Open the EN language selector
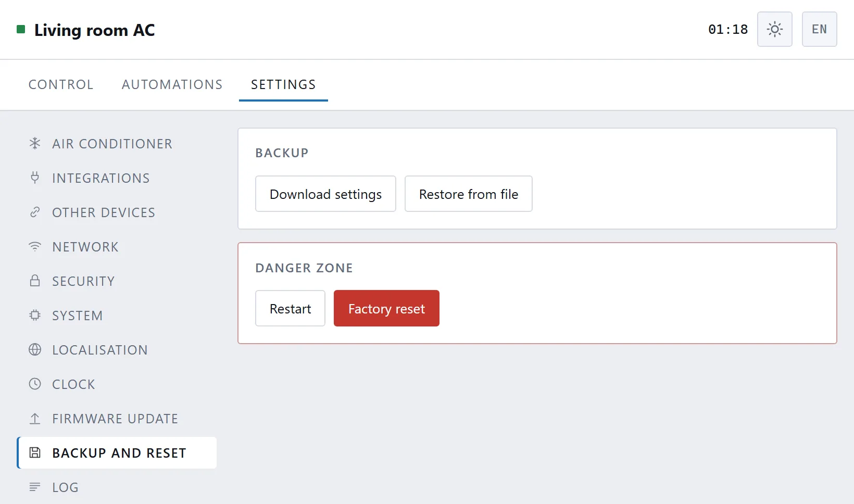 pos(820,29)
